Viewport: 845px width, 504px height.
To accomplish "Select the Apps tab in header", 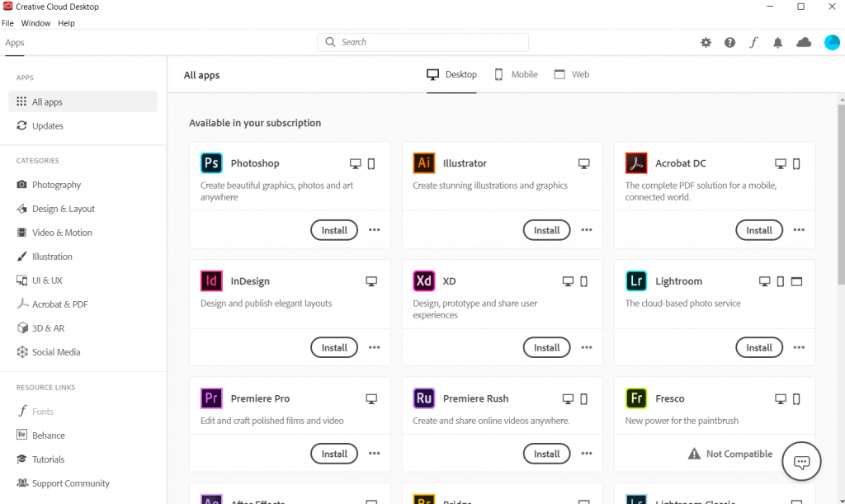I will tap(15, 43).
